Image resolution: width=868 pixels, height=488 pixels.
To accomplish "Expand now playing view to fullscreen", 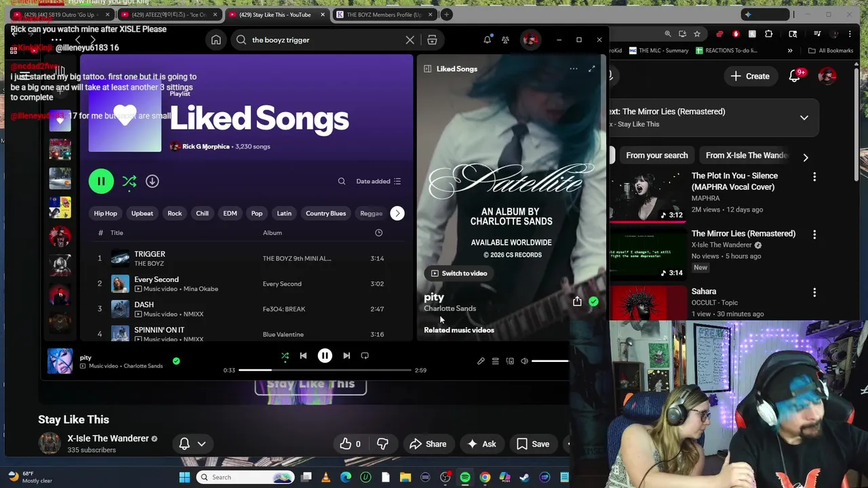I will [592, 68].
